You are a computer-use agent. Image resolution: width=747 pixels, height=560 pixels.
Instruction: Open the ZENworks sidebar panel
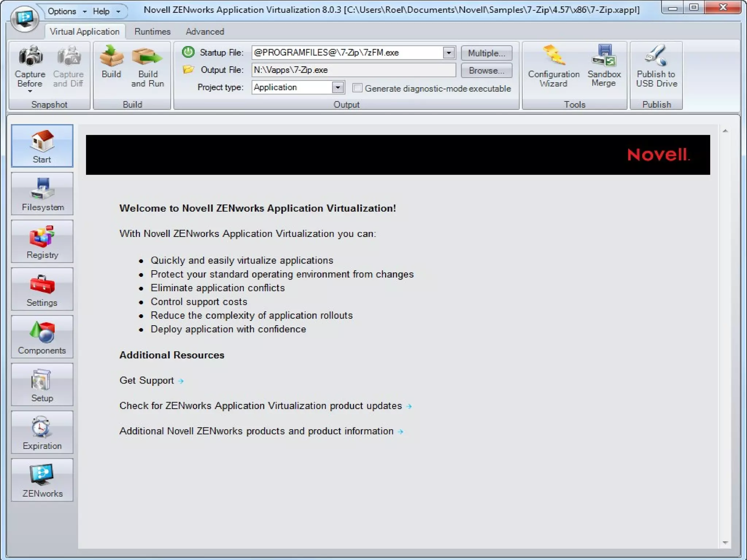click(42, 480)
